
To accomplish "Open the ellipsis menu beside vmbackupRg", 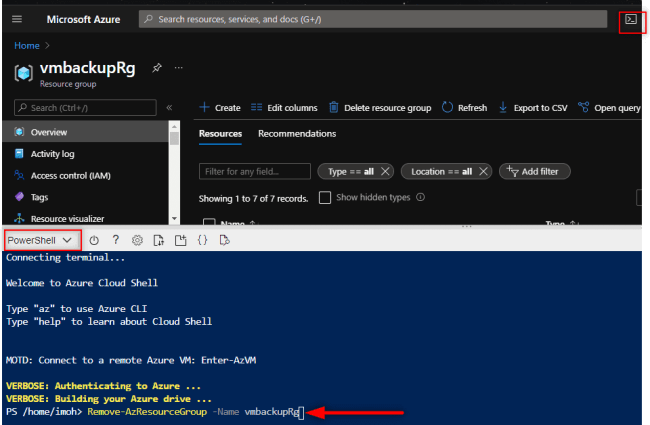I will click(179, 68).
